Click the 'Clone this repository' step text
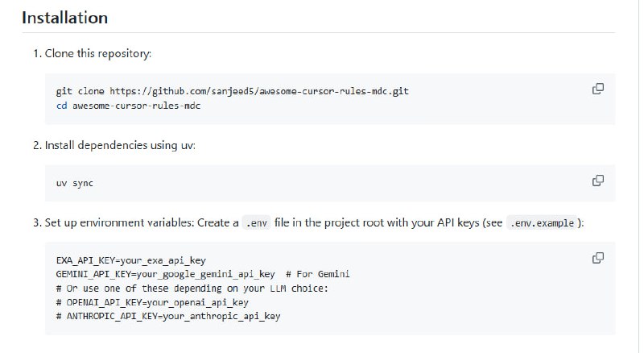Image resolution: width=644 pixels, height=353 pixels. (x=97, y=53)
